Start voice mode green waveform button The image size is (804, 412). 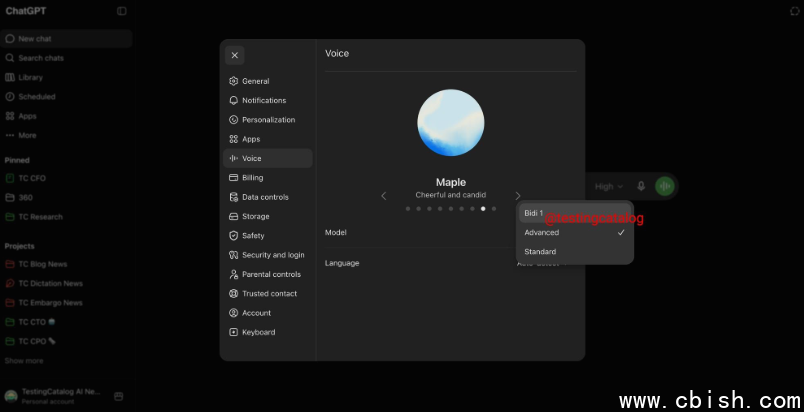(x=665, y=186)
